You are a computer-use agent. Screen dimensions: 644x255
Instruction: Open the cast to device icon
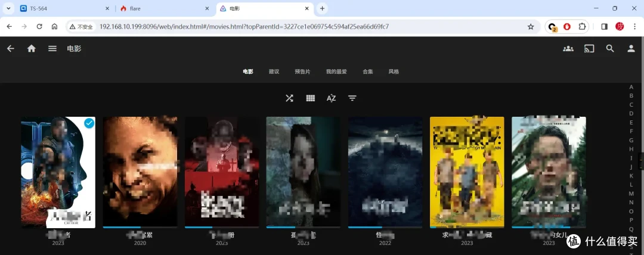[589, 48]
